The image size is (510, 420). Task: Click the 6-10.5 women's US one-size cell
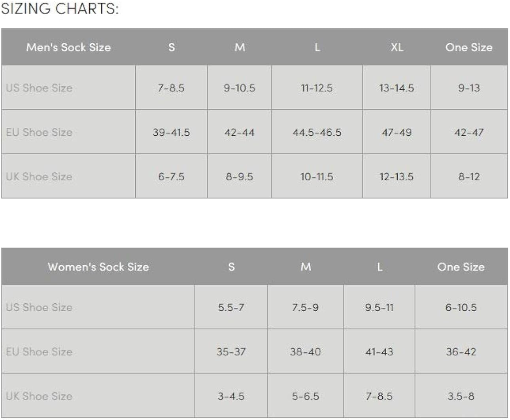point(461,307)
